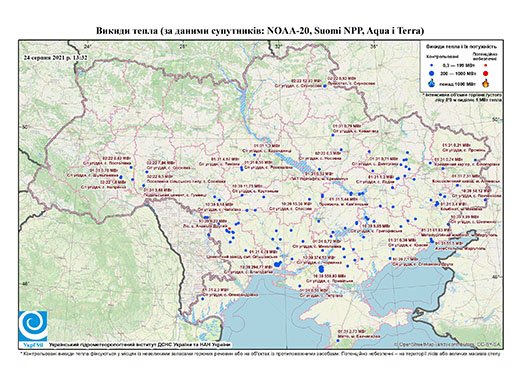The width and height of the screenshot is (520, 368).
Task: Open the OpenStreetMap contributors attribution link
Action: coord(447,345)
